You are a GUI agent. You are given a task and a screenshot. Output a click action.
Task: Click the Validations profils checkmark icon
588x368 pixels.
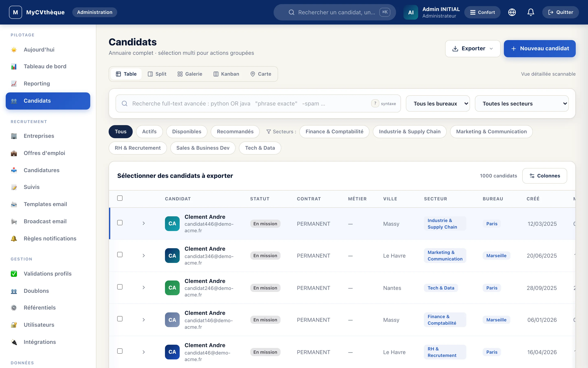(14, 274)
